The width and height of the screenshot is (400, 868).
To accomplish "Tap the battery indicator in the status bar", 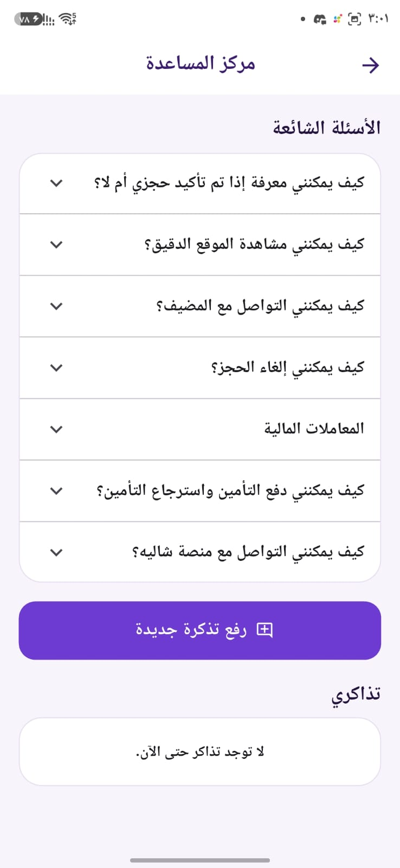I will pos(28,20).
